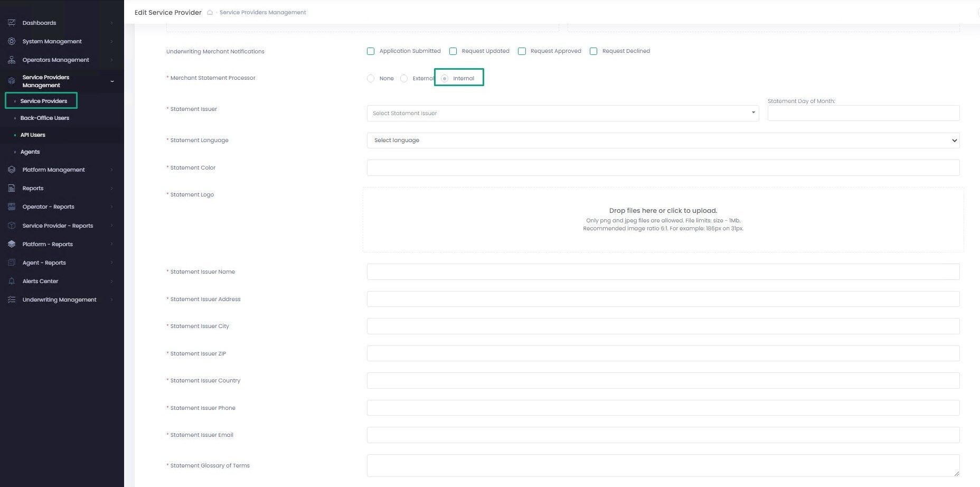Click the Statement Color field
The width and height of the screenshot is (980, 487).
point(663,168)
